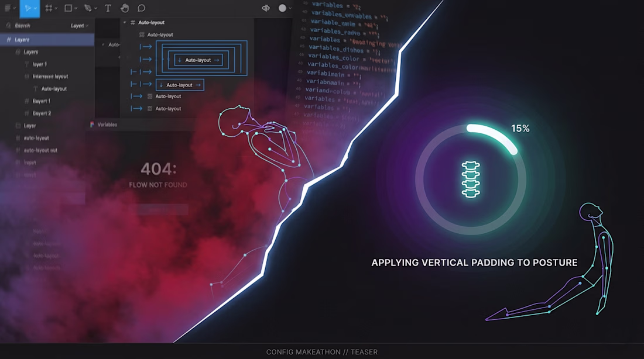Screen dimensions: 644x359
Task: Click the 15% progress label
Action: pyautogui.click(x=520, y=129)
